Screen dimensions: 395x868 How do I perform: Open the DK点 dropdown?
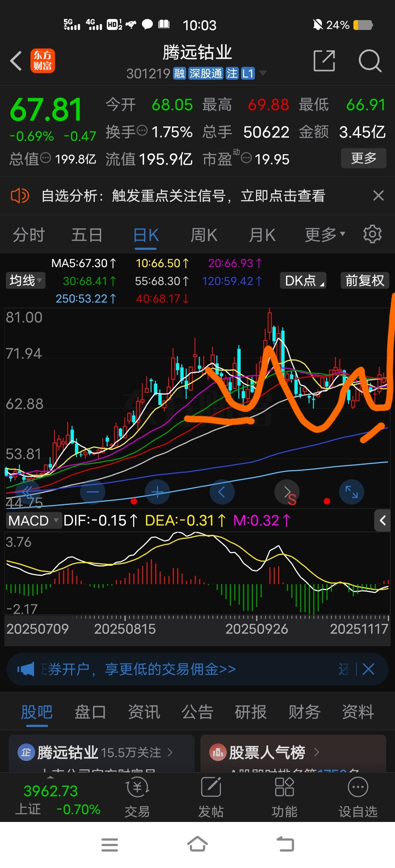(x=303, y=281)
